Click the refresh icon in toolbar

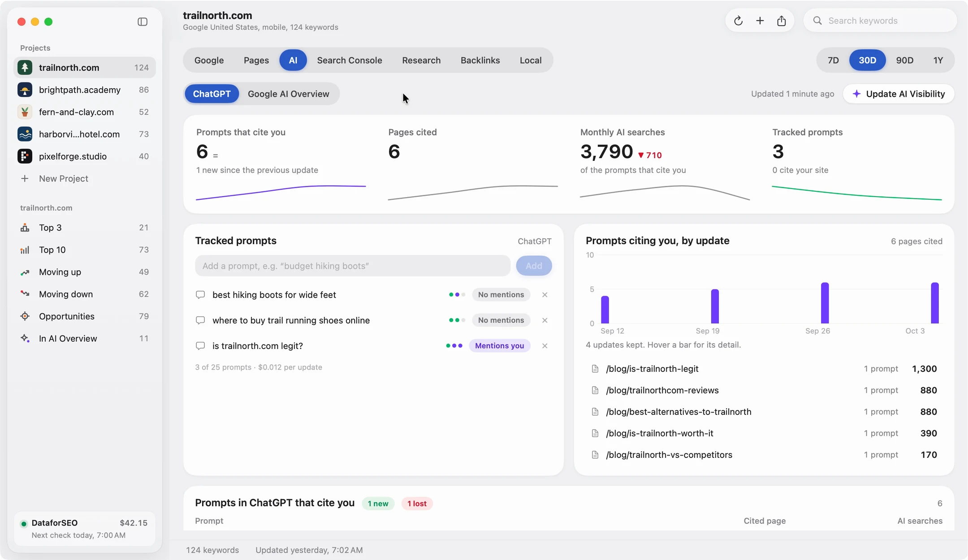(738, 21)
